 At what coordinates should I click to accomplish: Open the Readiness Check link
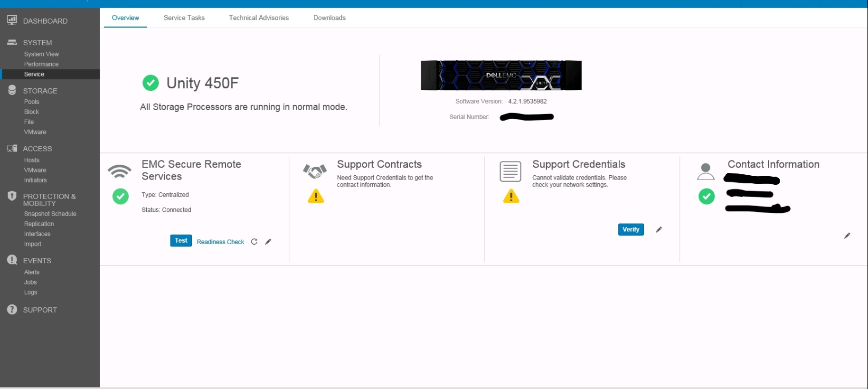point(220,242)
